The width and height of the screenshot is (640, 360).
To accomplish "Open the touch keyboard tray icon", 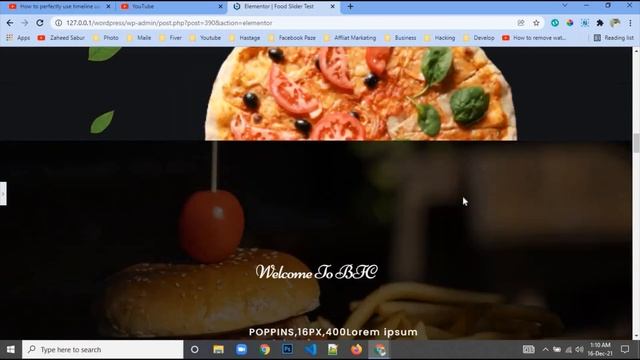I will 529,349.
